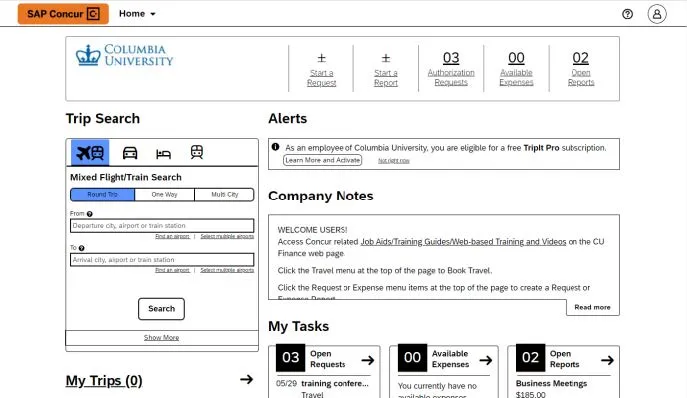Expand Show More search options
The width and height of the screenshot is (687, 398).
[x=161, y=338]
